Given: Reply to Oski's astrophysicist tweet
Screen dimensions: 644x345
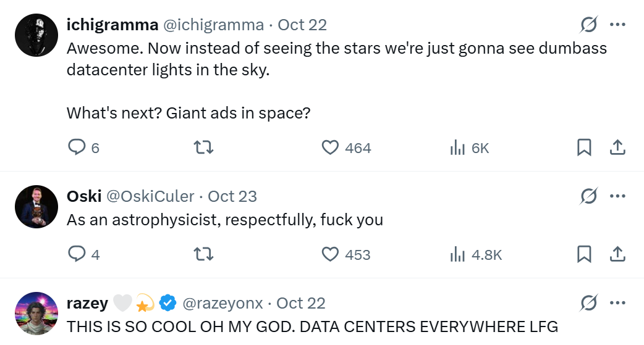Looking at the screenshot, I should click(x=76, y=254).
